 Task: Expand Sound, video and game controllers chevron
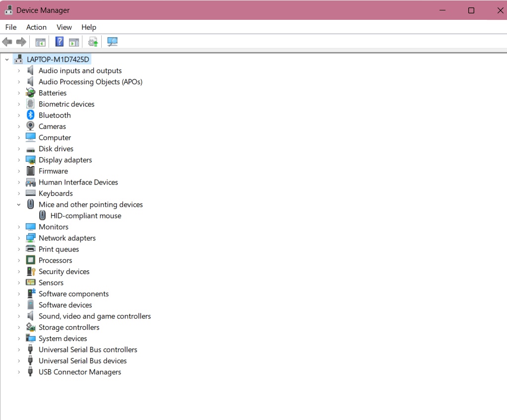(x=19, y=316)
